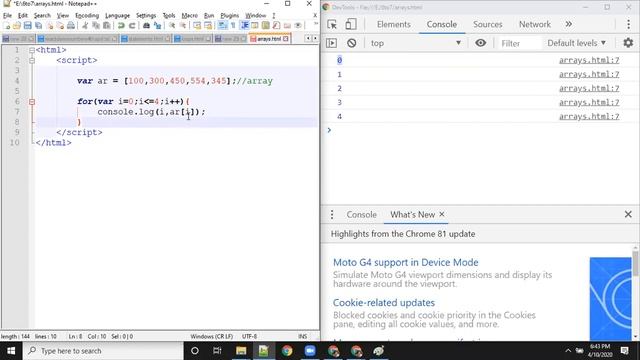Toggle the indent guide icon in toolbar
This screenshot has width=640, height=360.
tap(244, 26)
